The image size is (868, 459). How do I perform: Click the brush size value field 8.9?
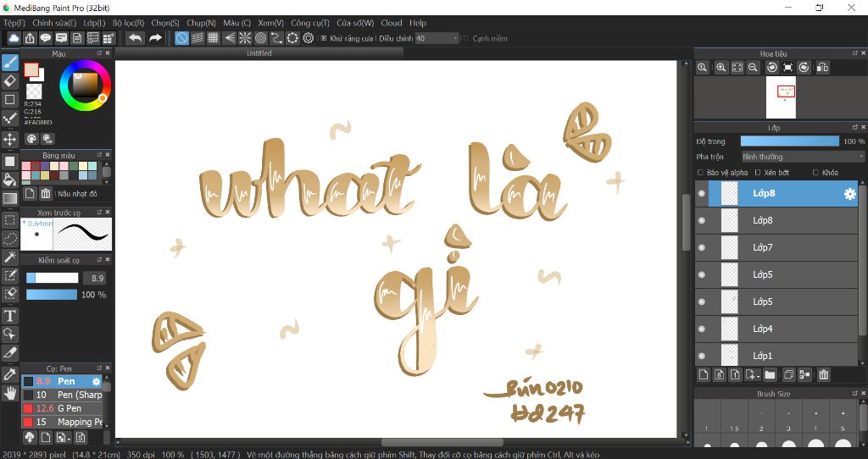(95, 278)
